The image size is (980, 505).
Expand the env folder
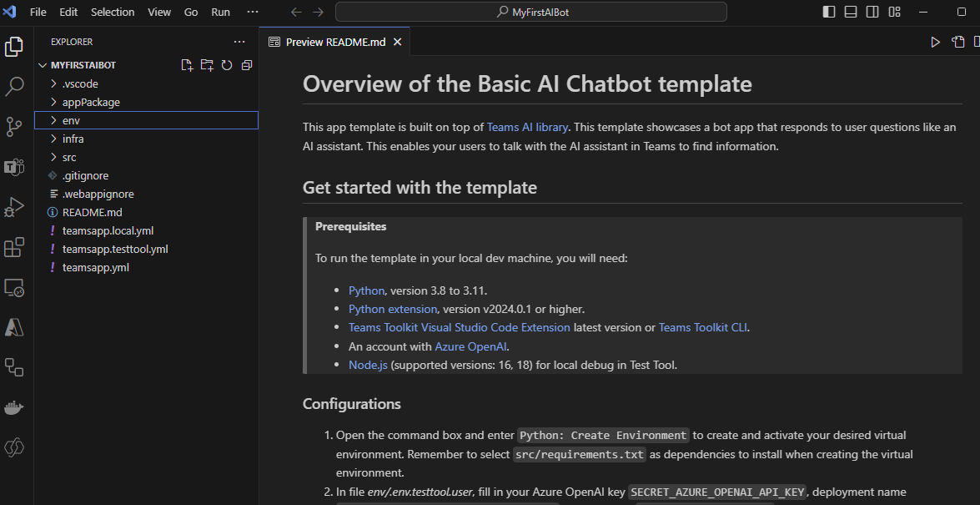(x=73, y=120)
